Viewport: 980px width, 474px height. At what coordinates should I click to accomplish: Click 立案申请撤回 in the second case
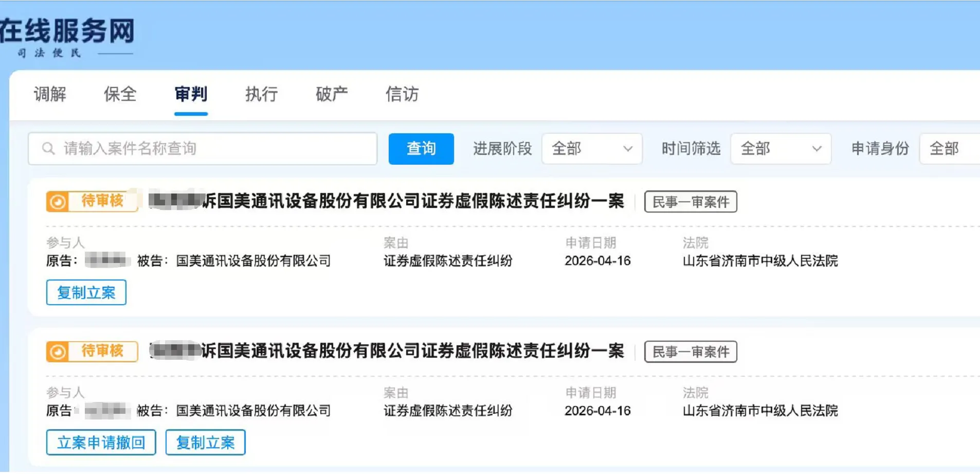click(101, 443)
